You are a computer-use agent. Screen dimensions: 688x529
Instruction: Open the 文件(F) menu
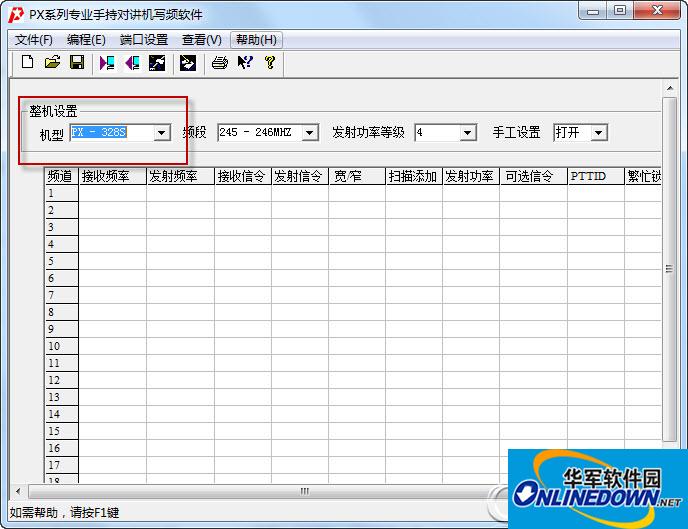pos(33,40)
